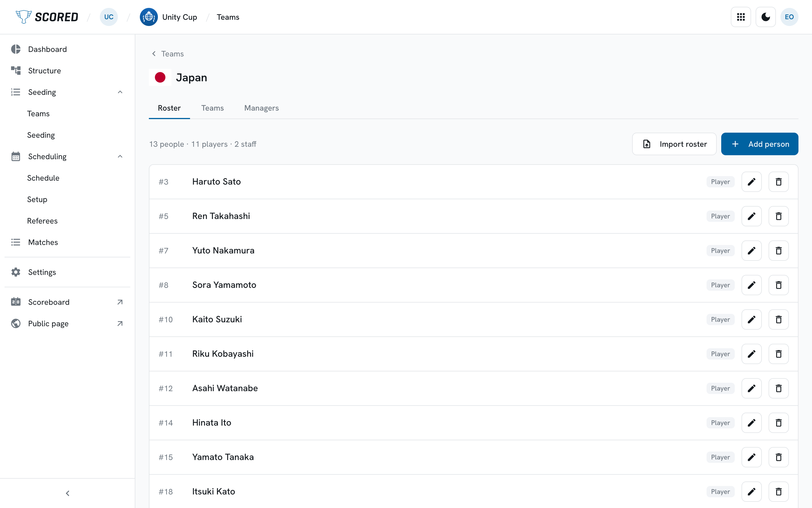Open Public page external link

pos(67,323)
